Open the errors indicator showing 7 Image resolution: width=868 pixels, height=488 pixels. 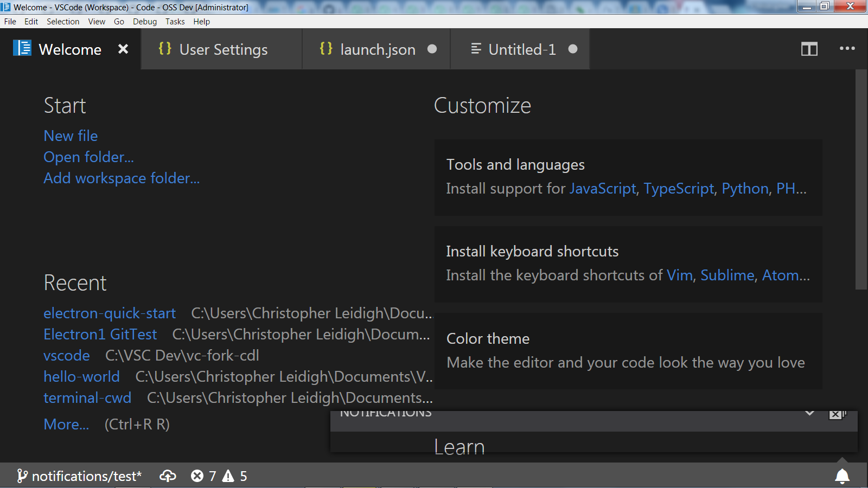(x=203, y=476)
